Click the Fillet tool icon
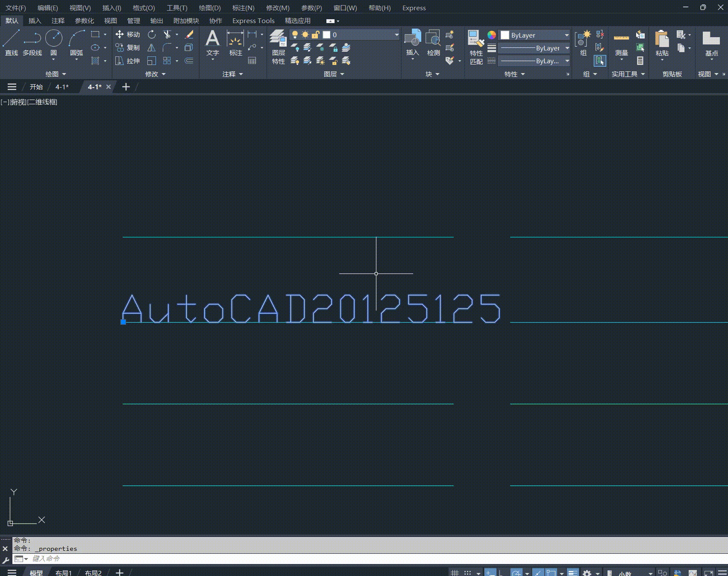 [x=167, y=47]
